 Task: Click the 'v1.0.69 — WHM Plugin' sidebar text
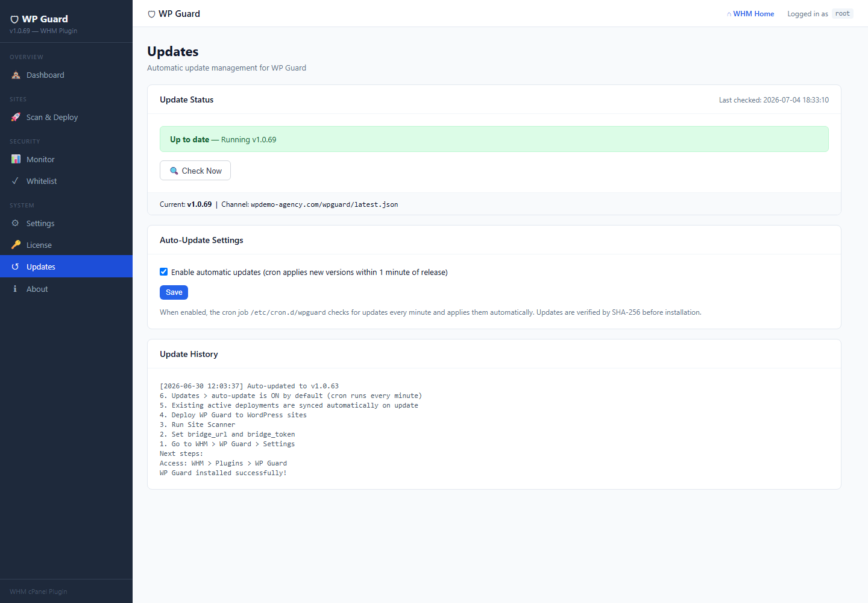tap(43, 31)
